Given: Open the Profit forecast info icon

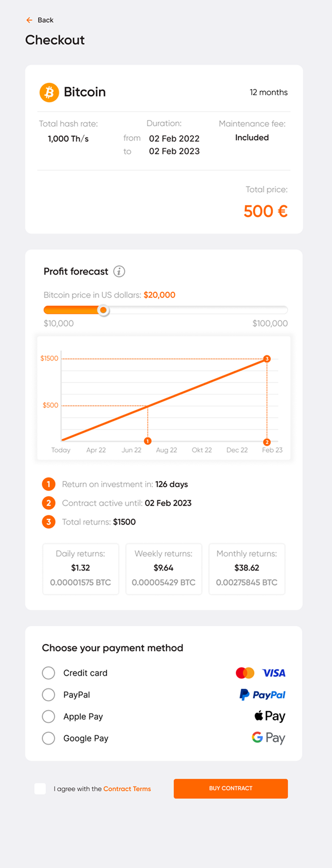Looking at the screenshot, I should 119,271.
